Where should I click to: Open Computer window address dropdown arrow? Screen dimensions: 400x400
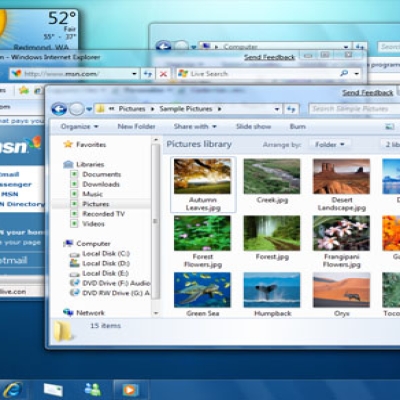(x=346, y=47)
